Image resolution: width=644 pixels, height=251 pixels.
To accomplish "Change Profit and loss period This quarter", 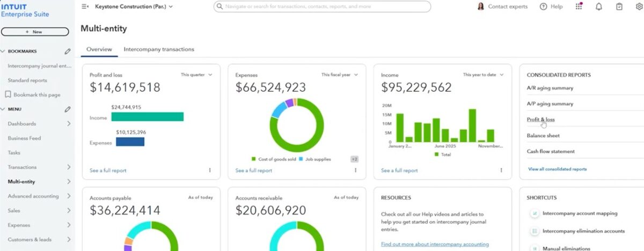I will click(x=196, y=75).
